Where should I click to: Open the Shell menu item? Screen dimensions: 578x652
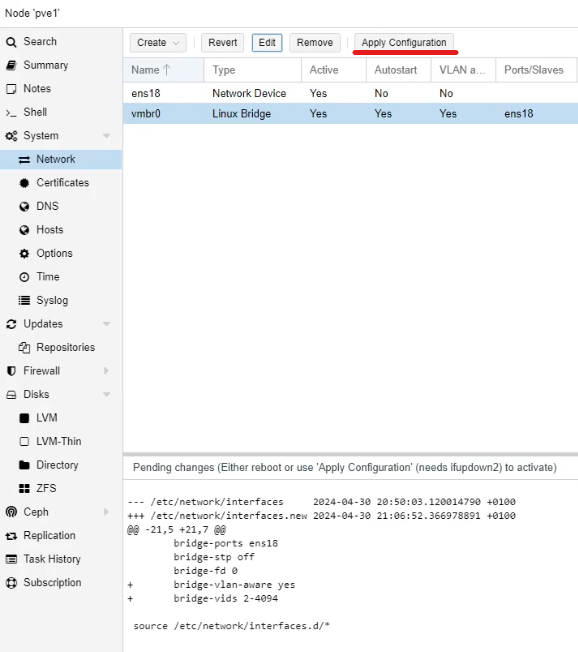pos(61,112)
